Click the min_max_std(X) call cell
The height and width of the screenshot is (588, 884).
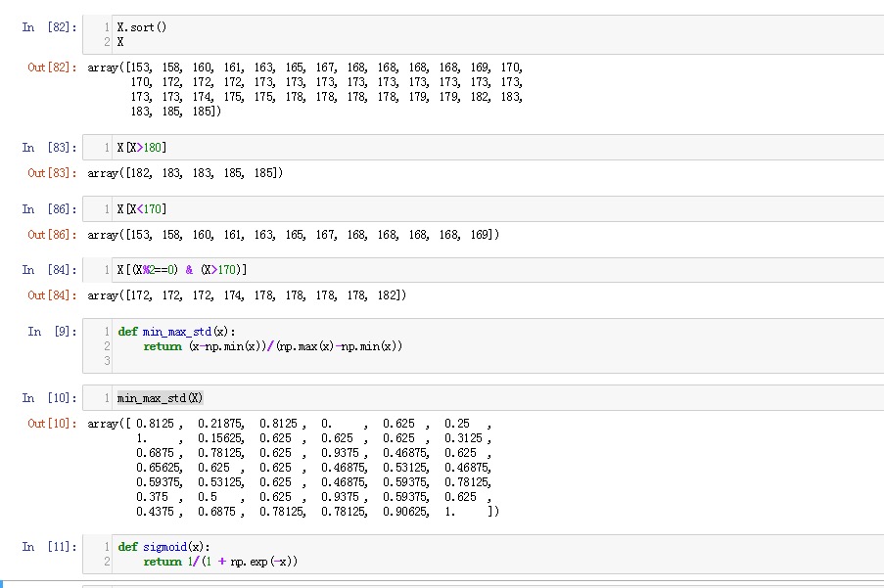[489, 398]
